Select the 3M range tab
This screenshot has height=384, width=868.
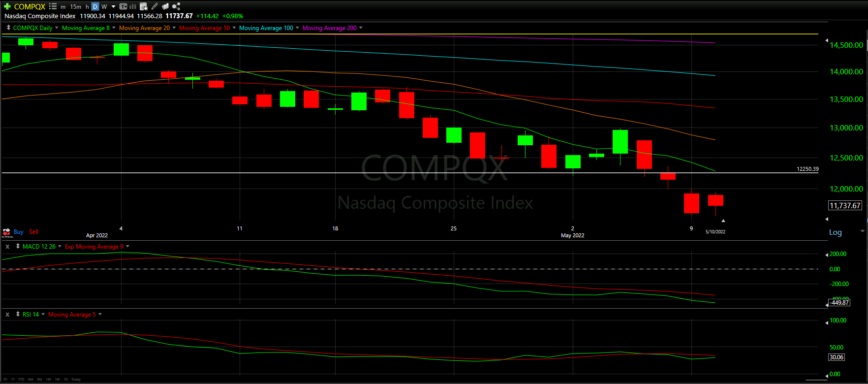tap(39, 380)
